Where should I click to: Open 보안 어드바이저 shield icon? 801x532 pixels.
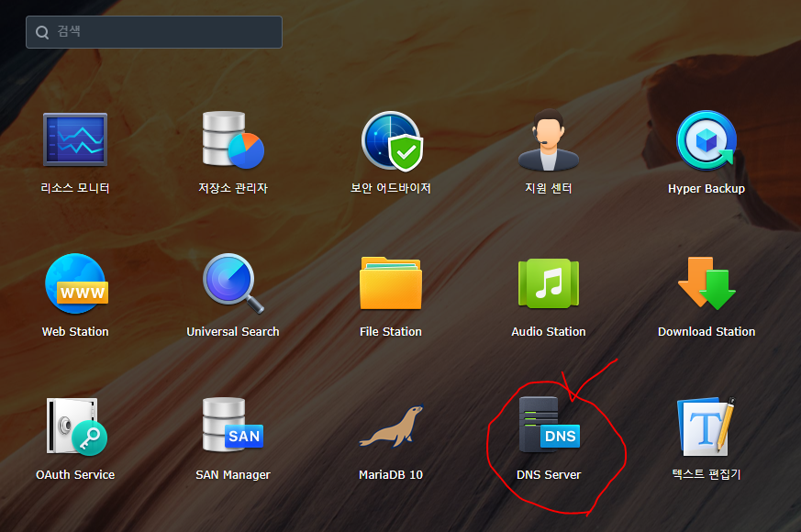coord(392,141)
